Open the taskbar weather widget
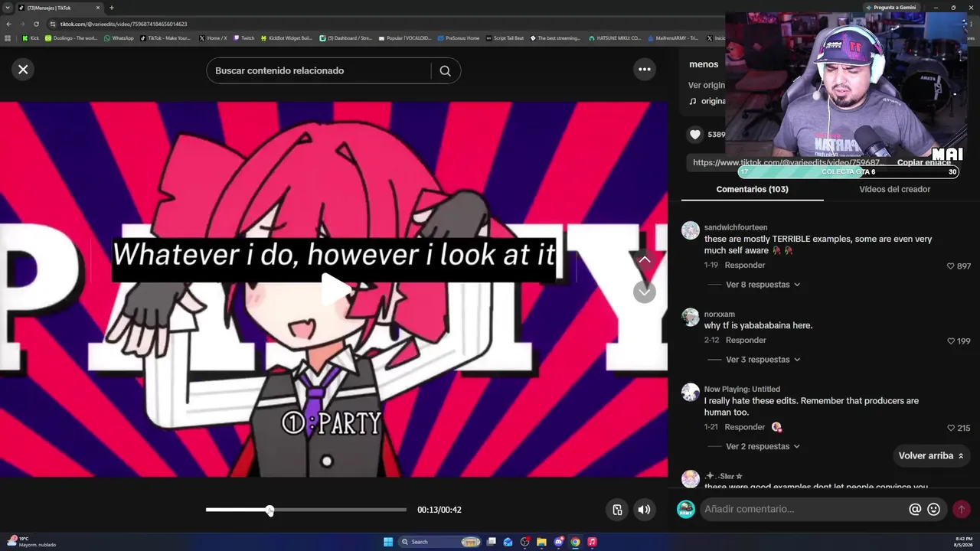Viewport: 980px width, 551px height. [31, 542]
